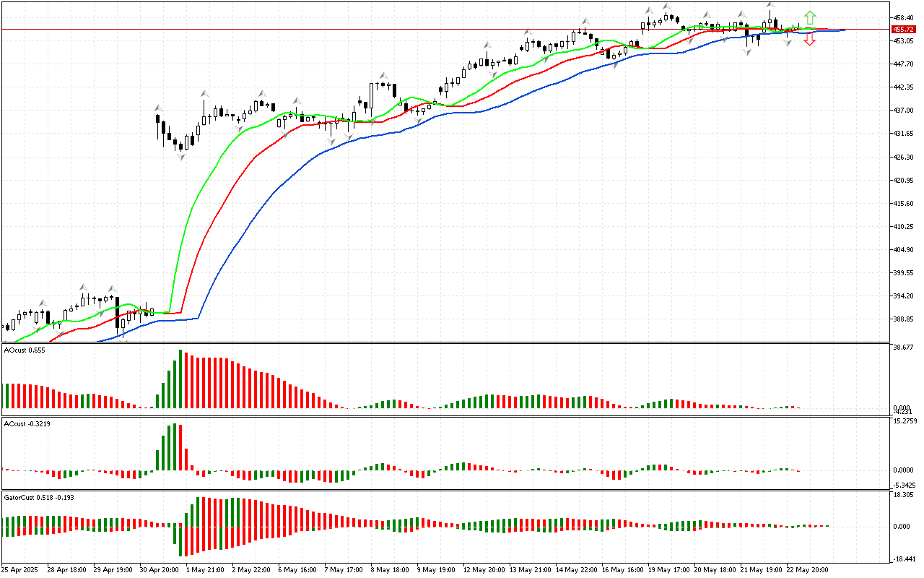Screen dimensions: 924x578
Task: Click the 15.2759 AC scale value
Action: pos(905,420)
